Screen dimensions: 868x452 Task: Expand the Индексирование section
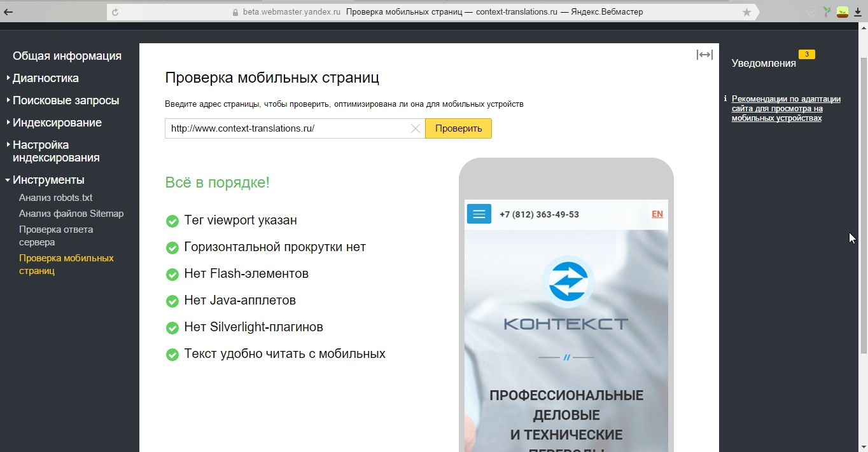(57, 123)
